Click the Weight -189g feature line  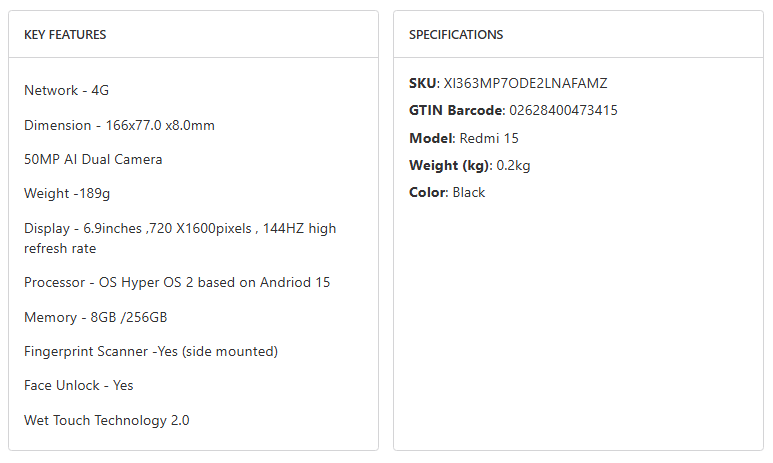[68, 193]
